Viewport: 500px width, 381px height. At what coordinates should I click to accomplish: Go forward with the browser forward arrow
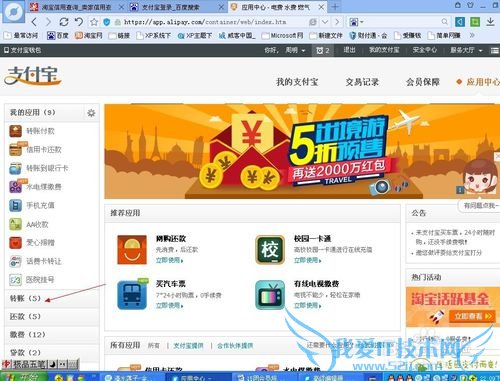click(x=48, y=22)
